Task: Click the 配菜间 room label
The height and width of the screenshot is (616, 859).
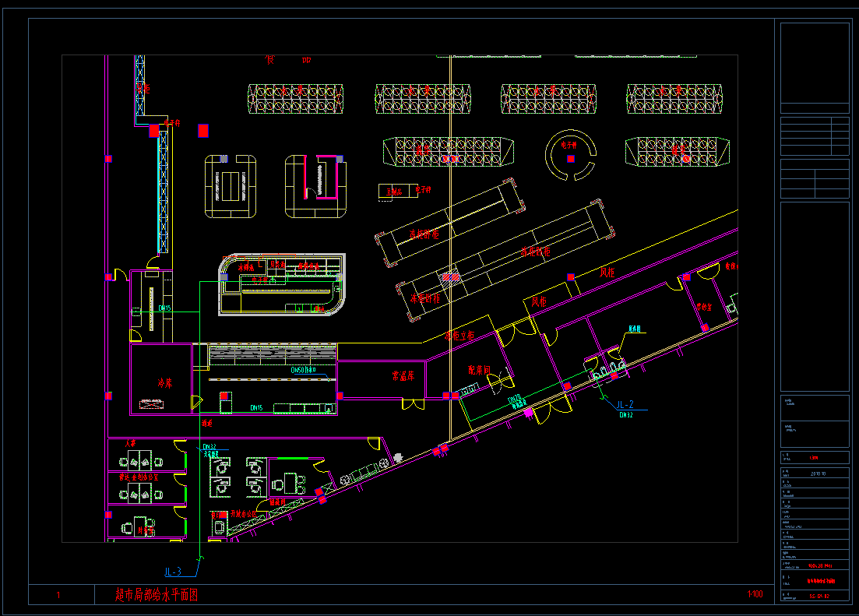Action: coord(478,370)
